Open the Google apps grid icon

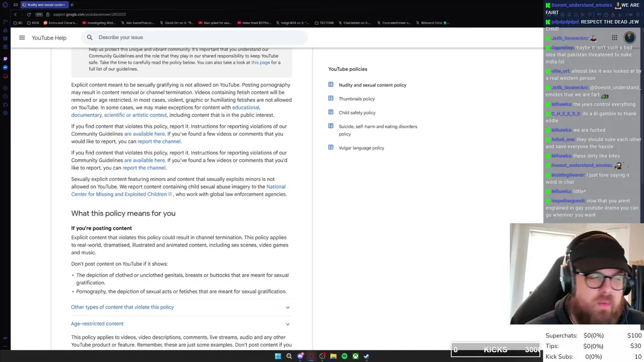(614, 38)
